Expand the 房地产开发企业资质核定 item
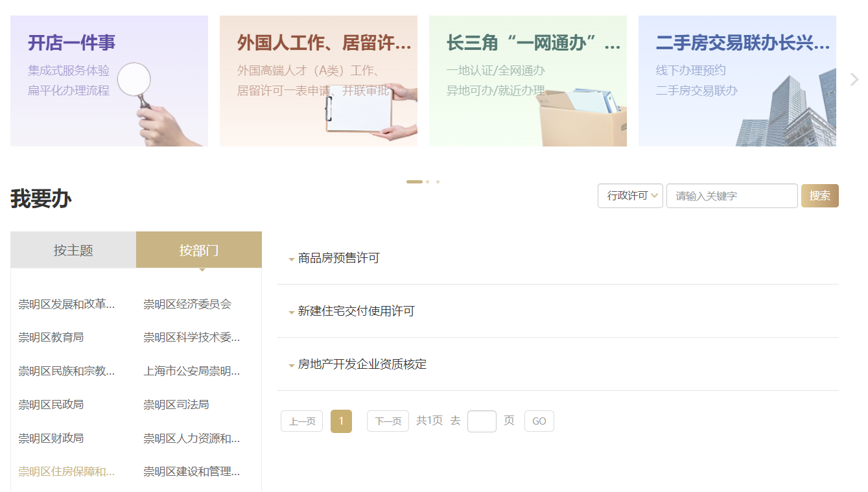The height and width of the screenshot is (492, 868). pos(362,364)
